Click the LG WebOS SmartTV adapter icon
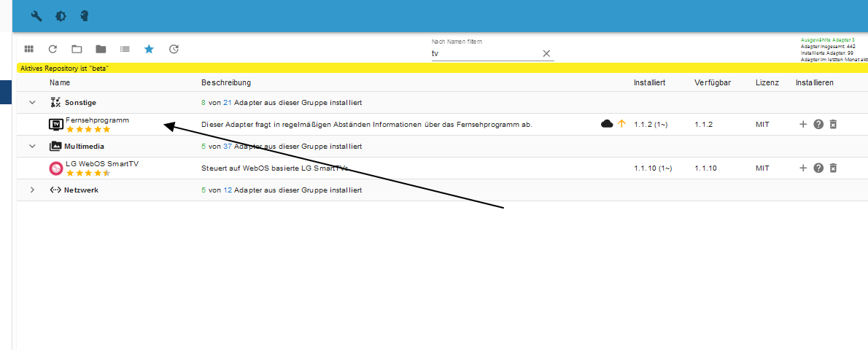 pos(56,168)
